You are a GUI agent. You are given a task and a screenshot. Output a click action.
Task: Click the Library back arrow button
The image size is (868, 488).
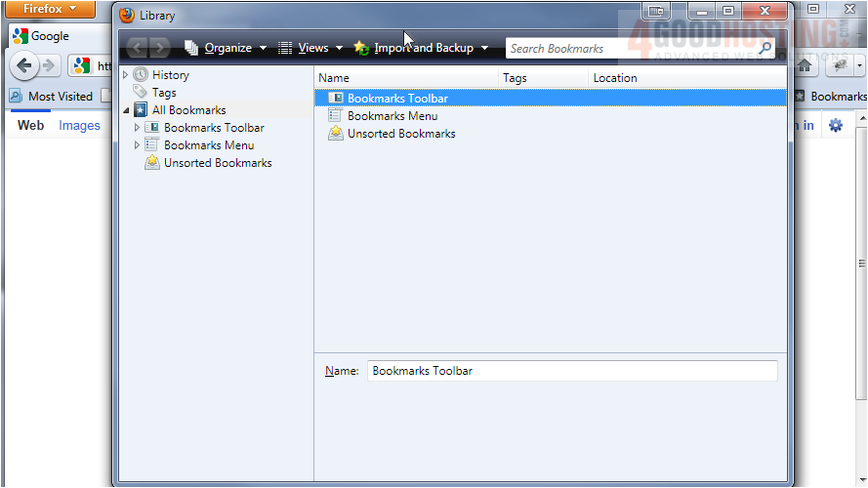pyautogui.click(x=136, y=48)
